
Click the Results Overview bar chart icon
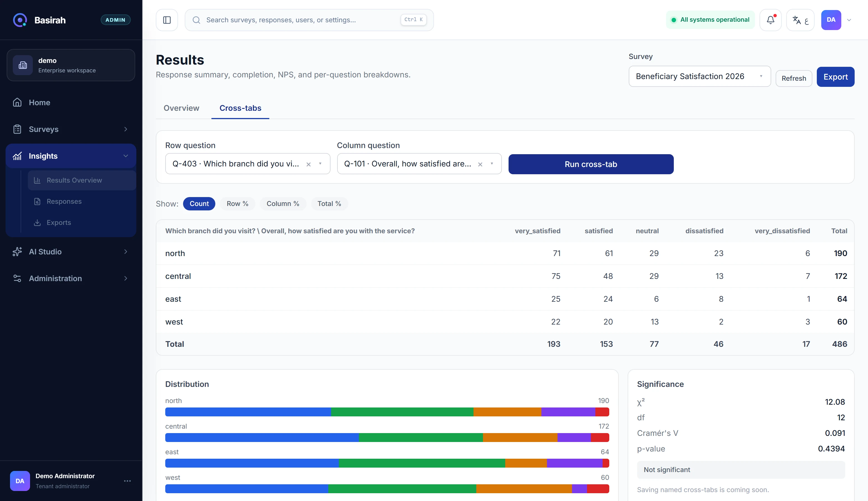point(37,180)
